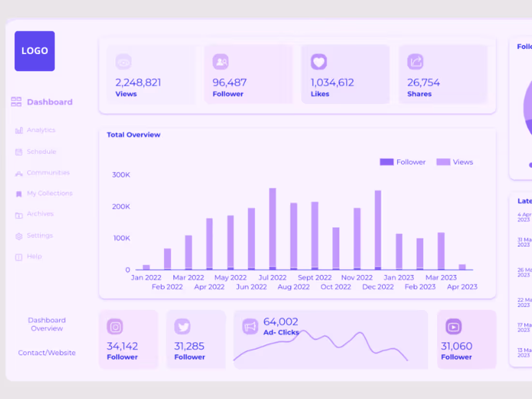Click the heart icon on the Likes card

pos(319,61)
